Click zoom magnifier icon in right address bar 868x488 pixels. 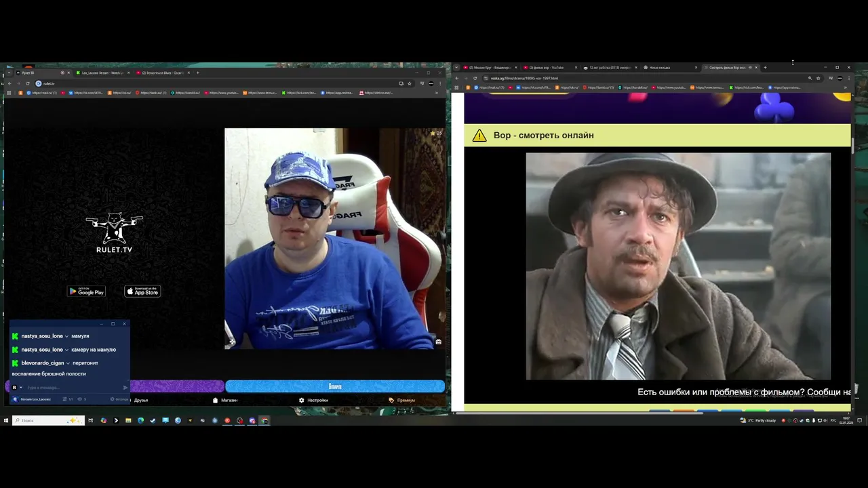tap(810, 78)
